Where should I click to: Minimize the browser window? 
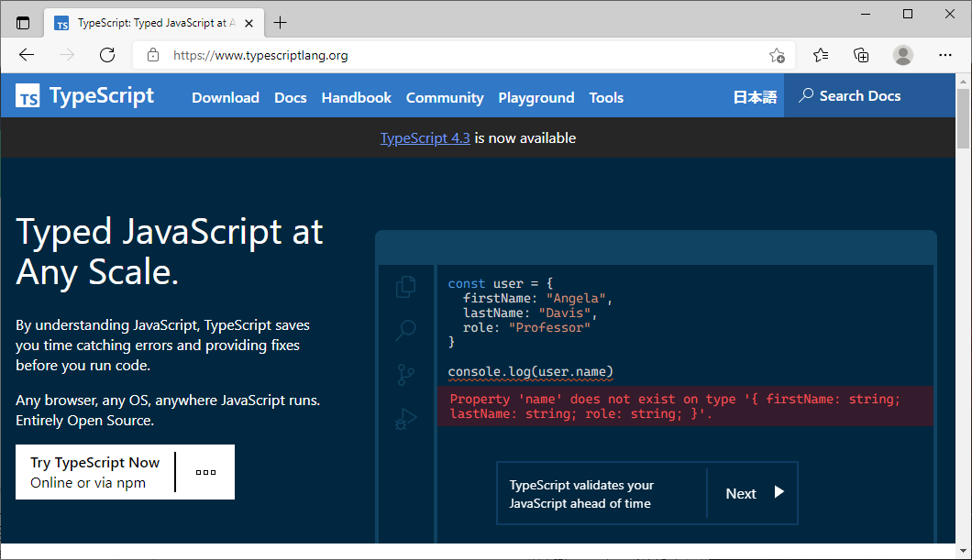(866, 14)
